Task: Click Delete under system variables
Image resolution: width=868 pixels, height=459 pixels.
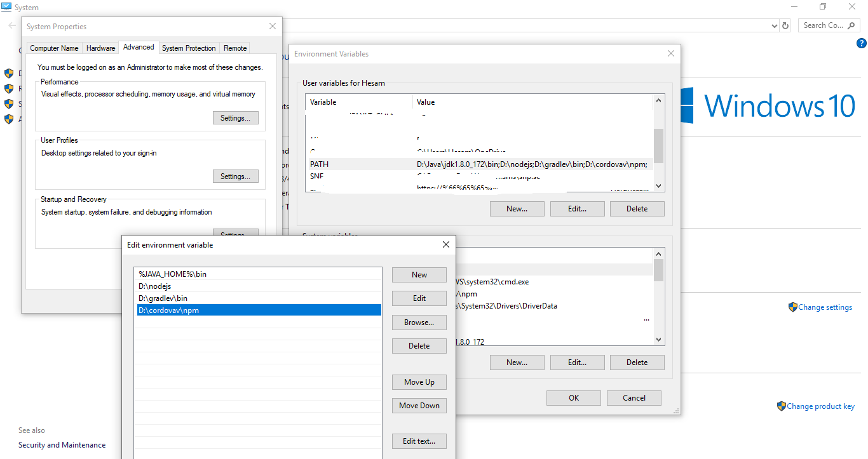Action: click(637, 363)
